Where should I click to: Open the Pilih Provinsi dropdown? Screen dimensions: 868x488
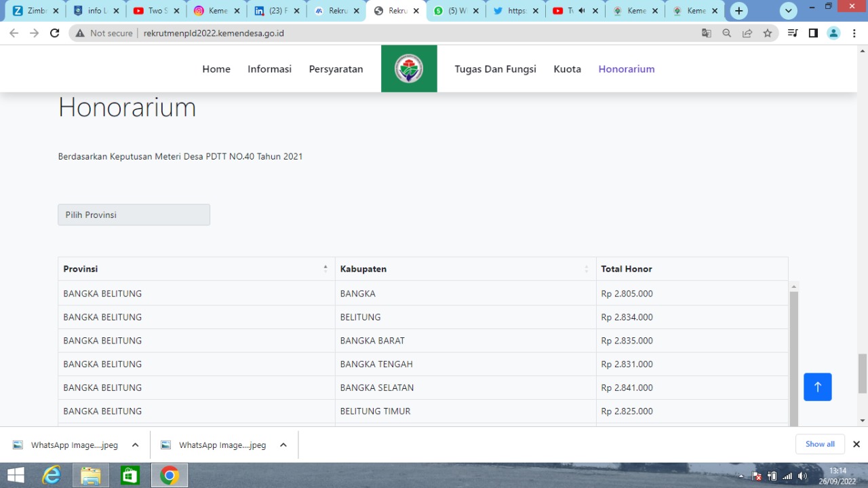(134, 214)
